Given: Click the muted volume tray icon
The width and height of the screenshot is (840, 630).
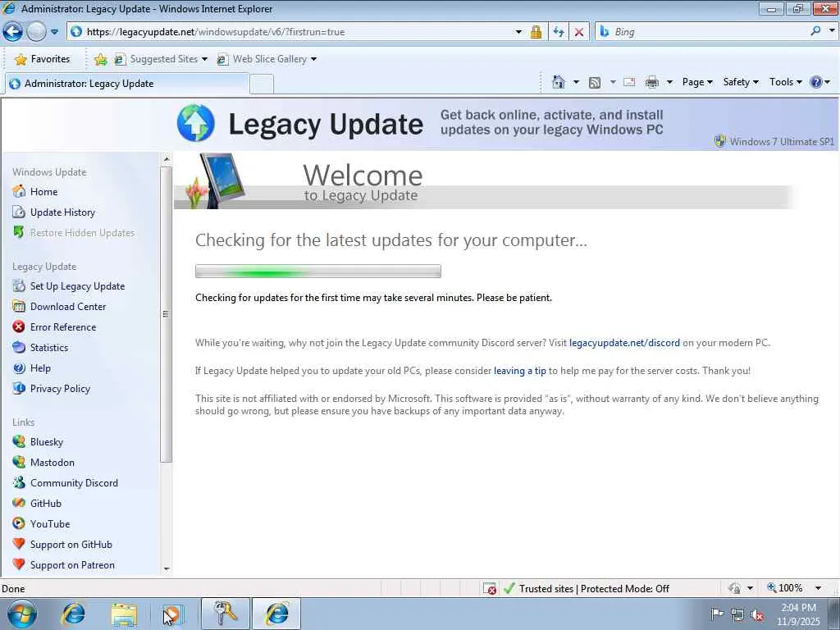Looking at the screenshot, I should [758, 615].
